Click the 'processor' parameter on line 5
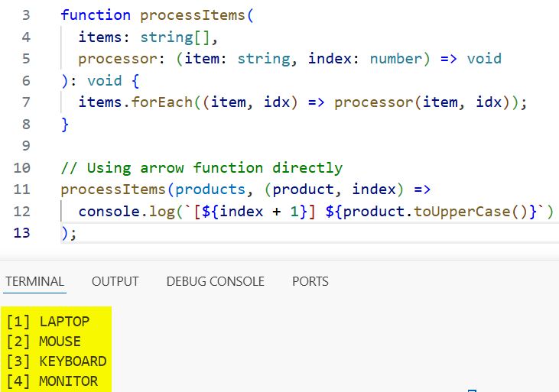The image size is (559, 392). point(118,59)
